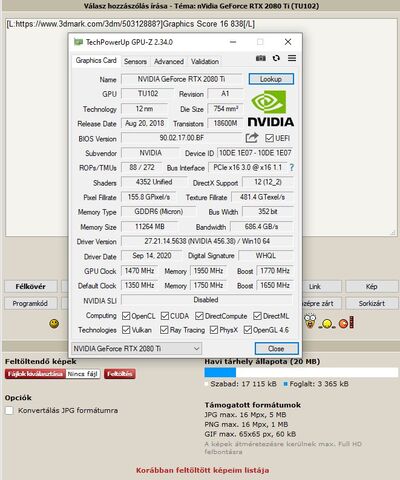This screenshot has height=480, width=400.
Task: Click the NVIDIA logo in GPU-Z
Action: click(x=270, y=108)
